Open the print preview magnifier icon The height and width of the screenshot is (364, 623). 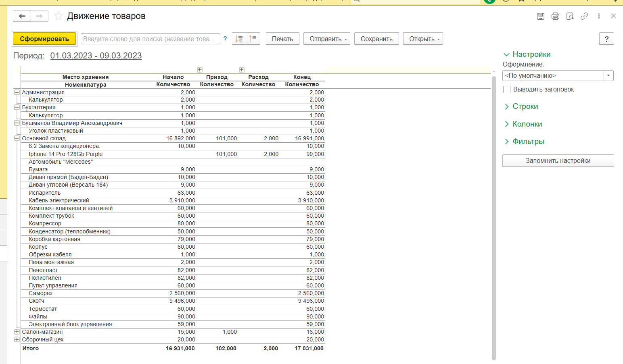(x=570, y=16)
